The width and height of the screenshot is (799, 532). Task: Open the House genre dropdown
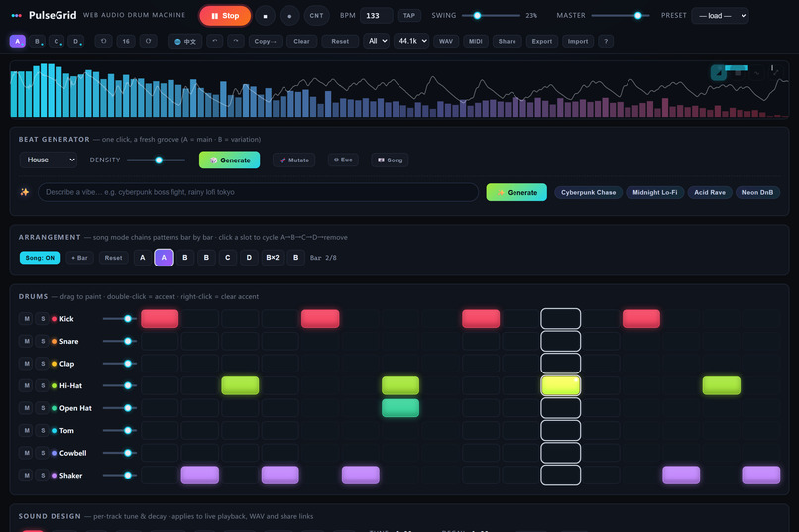(49, 160)
